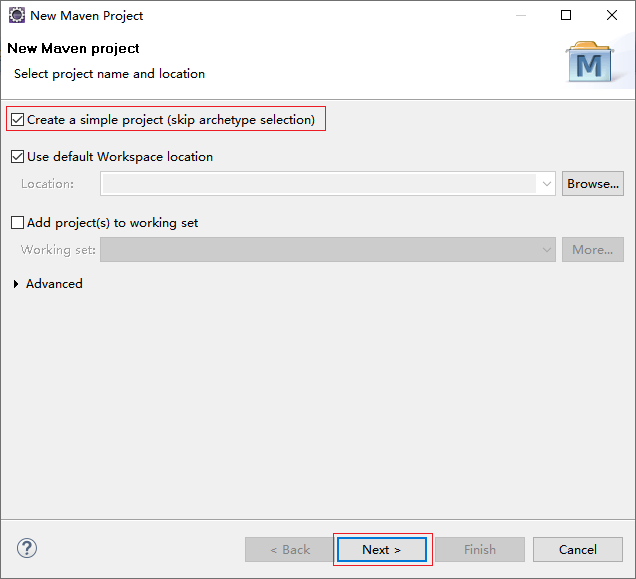Click the Advanced label text
Image resolution: width=636 pixels, height=579 pixels.
click(54, 284)
